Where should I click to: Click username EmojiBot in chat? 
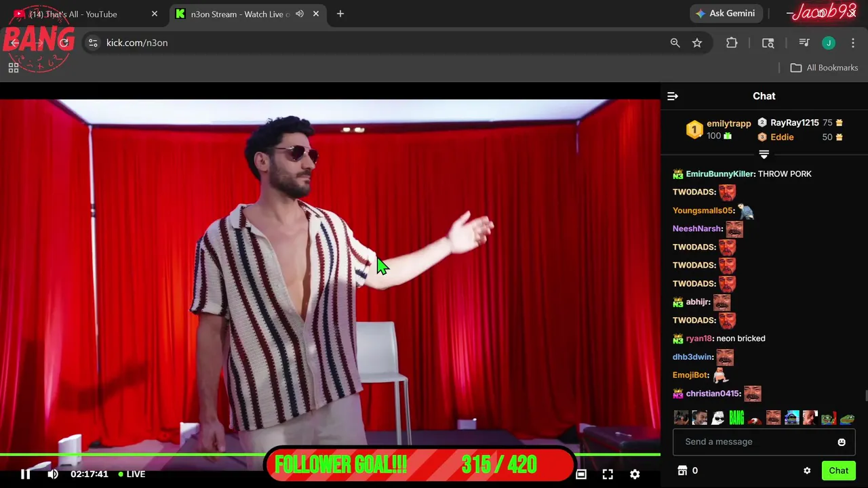click(x=690, y=375)
